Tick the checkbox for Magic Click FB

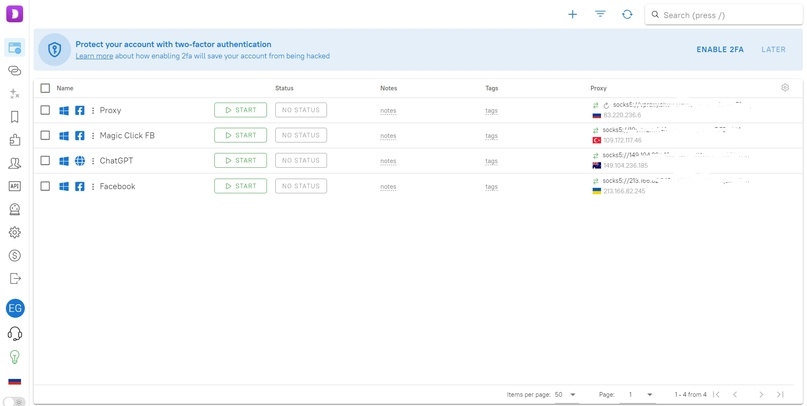tap(45, 135)
